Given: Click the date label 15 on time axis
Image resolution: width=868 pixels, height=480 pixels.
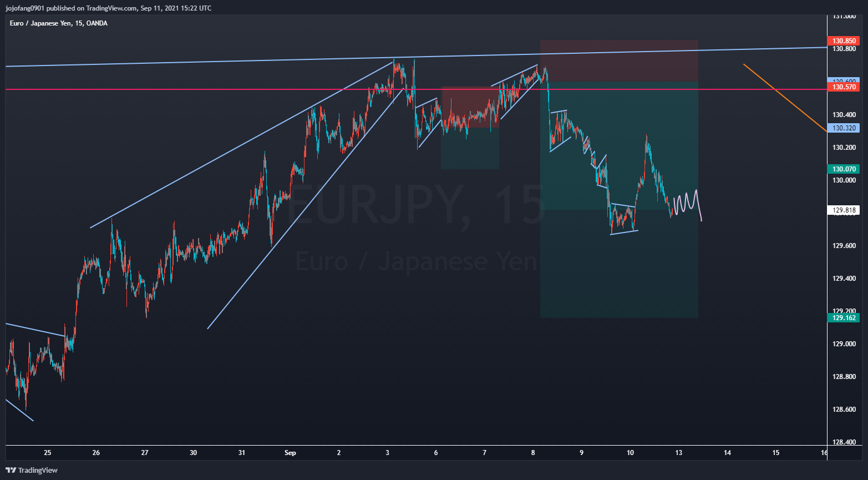Looking at the screenshot, I should [776, 453].
